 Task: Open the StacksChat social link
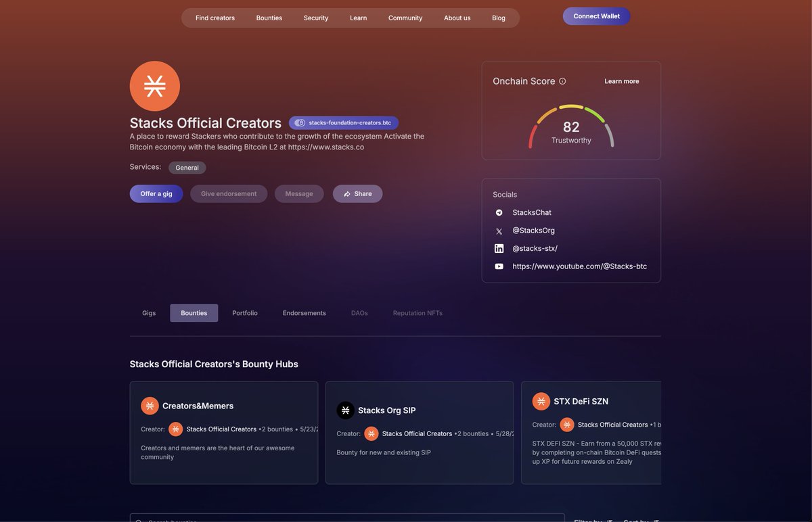[x=532, y=212]
